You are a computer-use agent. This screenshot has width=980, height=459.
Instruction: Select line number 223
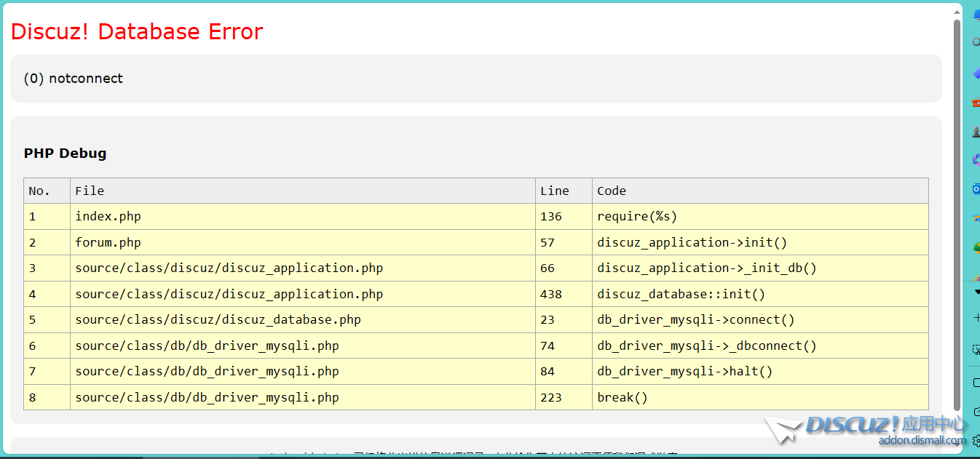[x=551, y=398]
